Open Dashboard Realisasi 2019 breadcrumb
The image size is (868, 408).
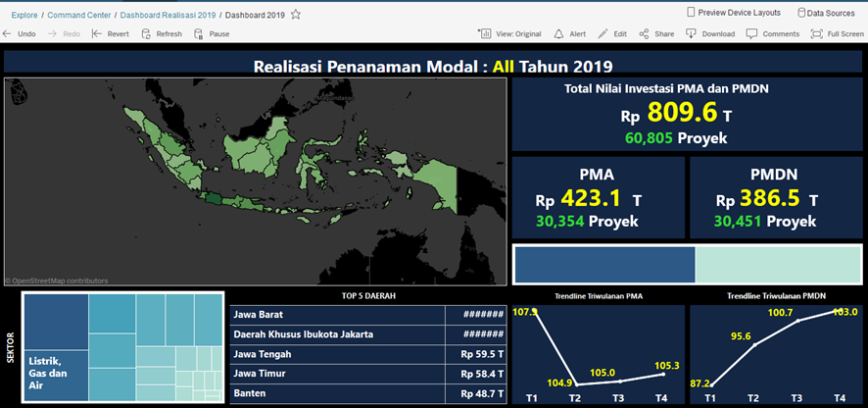[x=167, y=16]
